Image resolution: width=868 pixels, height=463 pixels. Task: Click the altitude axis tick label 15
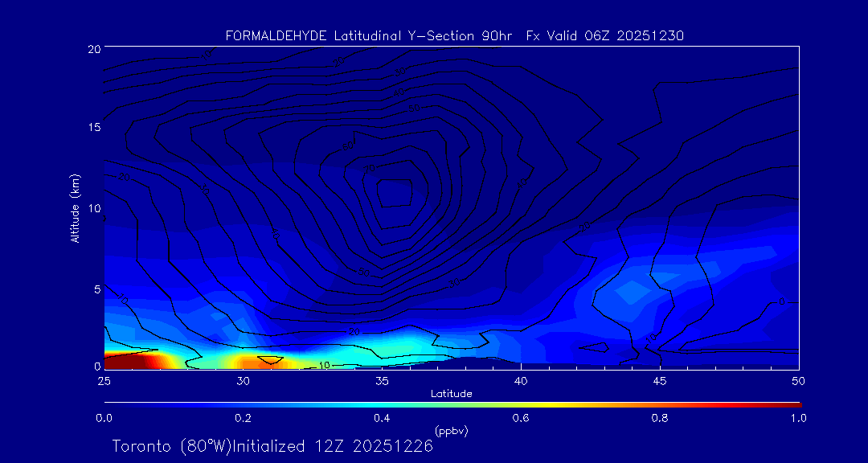(92, 128)
